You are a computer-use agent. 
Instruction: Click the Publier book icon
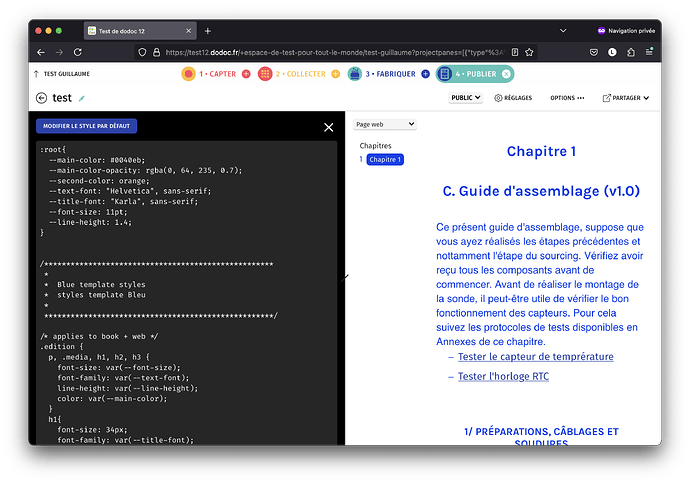(x=444, y=74)
